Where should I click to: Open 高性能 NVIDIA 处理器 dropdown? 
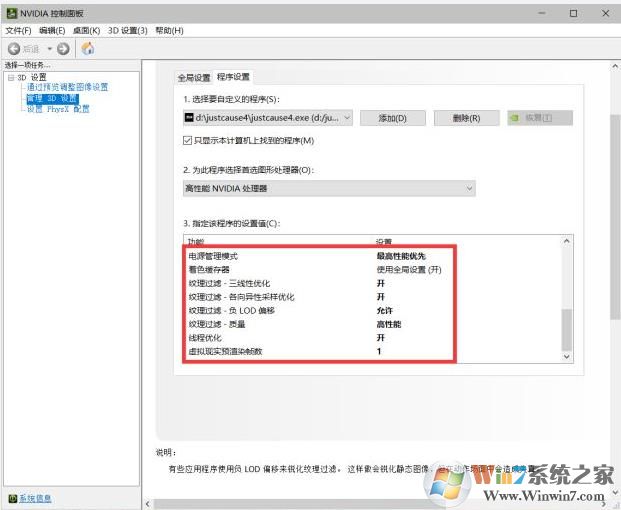click(329, 188)
